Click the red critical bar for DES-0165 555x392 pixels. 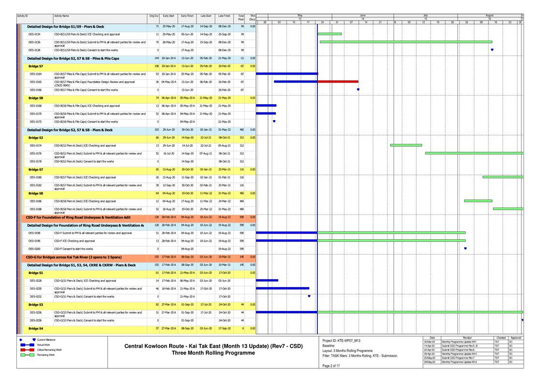coord(338,82)
